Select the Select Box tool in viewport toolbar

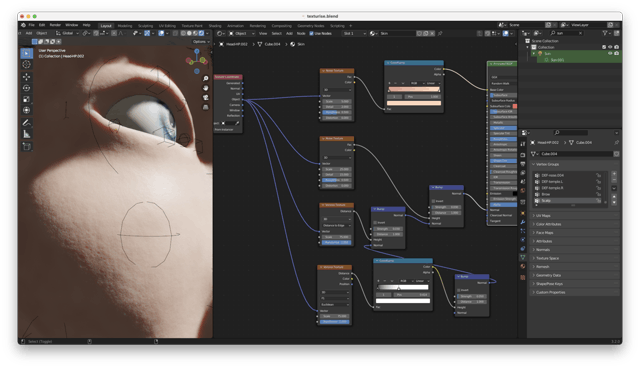pos(27,53)
